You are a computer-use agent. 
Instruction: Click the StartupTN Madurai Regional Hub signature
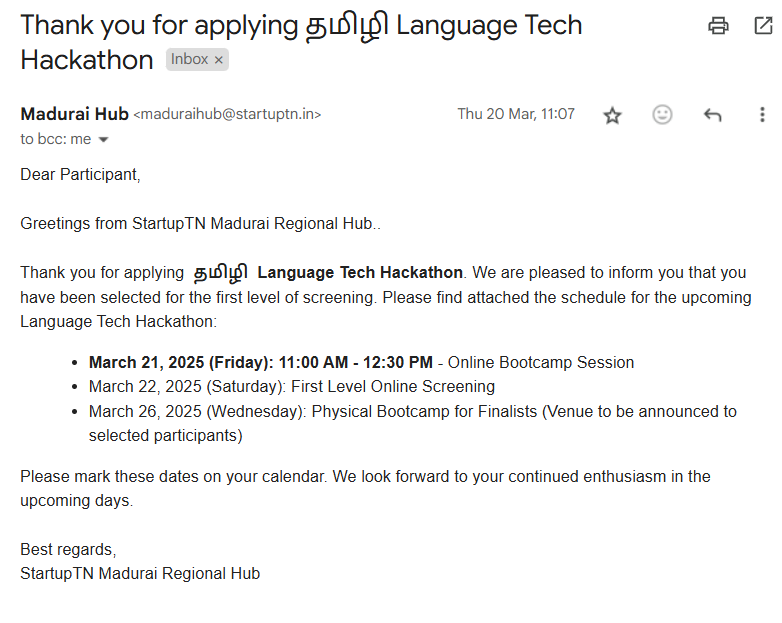tap(140, 573)
